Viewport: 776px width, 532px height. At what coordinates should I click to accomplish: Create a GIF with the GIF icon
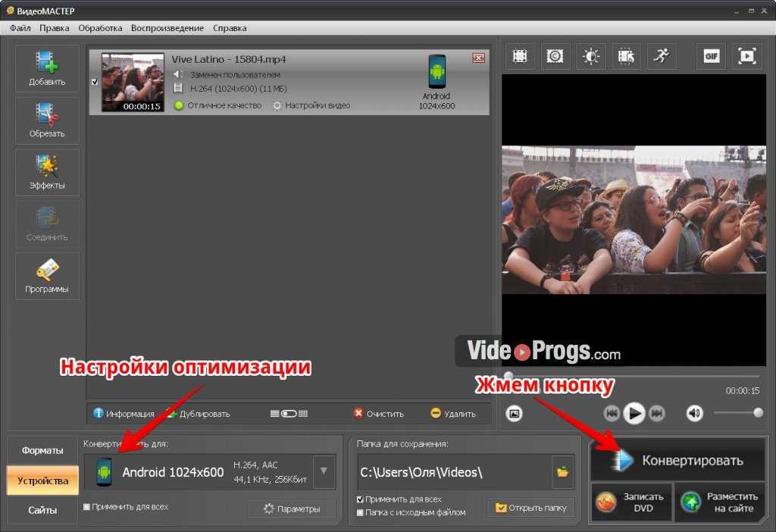point(711,56)
